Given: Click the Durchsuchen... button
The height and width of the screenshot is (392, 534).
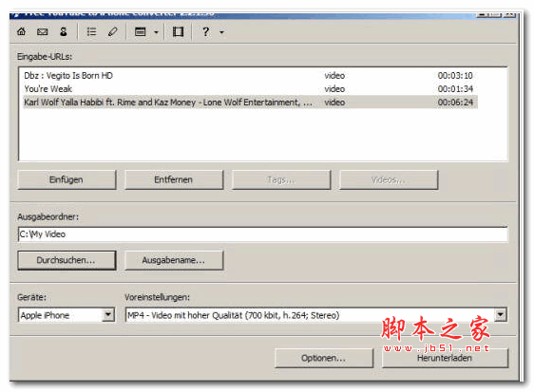Looking at the screenshot, I should coord(67,260).
